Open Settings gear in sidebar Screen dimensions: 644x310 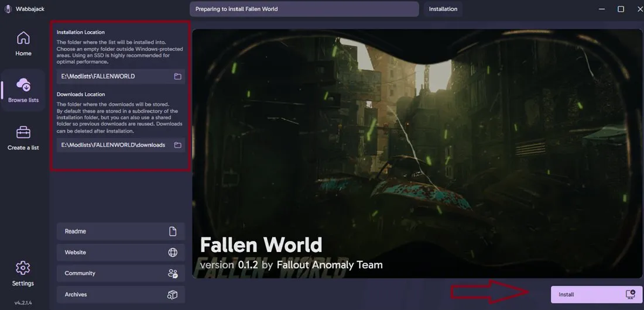pos(23,274)
